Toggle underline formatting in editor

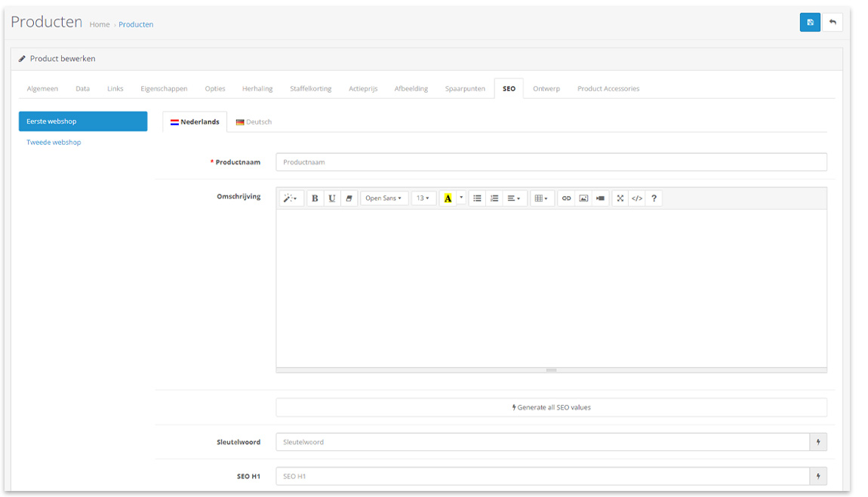click(x=331, y=198)
